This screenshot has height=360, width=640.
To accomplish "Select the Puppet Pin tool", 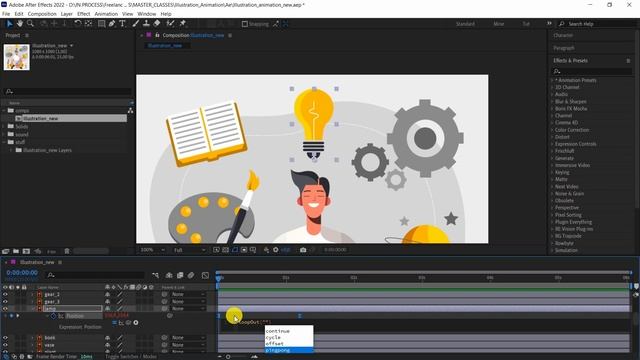I will coord(182,24).
